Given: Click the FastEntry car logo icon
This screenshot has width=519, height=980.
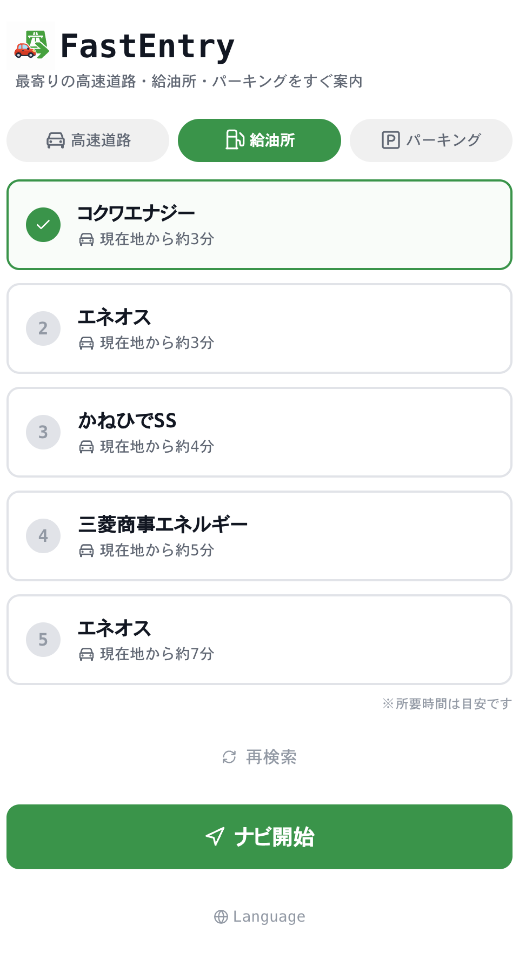Looking at the screenshot, I should click(31, 45).
